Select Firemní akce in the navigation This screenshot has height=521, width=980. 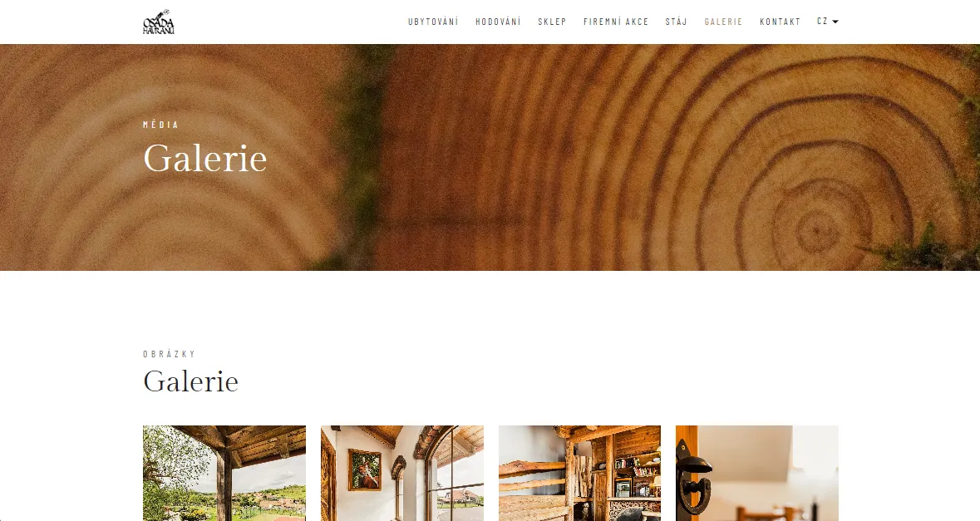[x=616, y=22]
